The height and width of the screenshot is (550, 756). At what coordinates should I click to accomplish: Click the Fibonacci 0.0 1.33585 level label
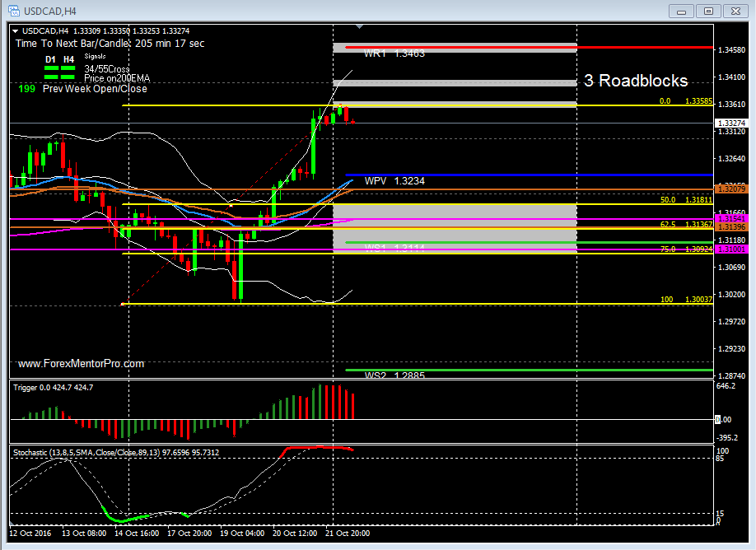tap(686, 101)
